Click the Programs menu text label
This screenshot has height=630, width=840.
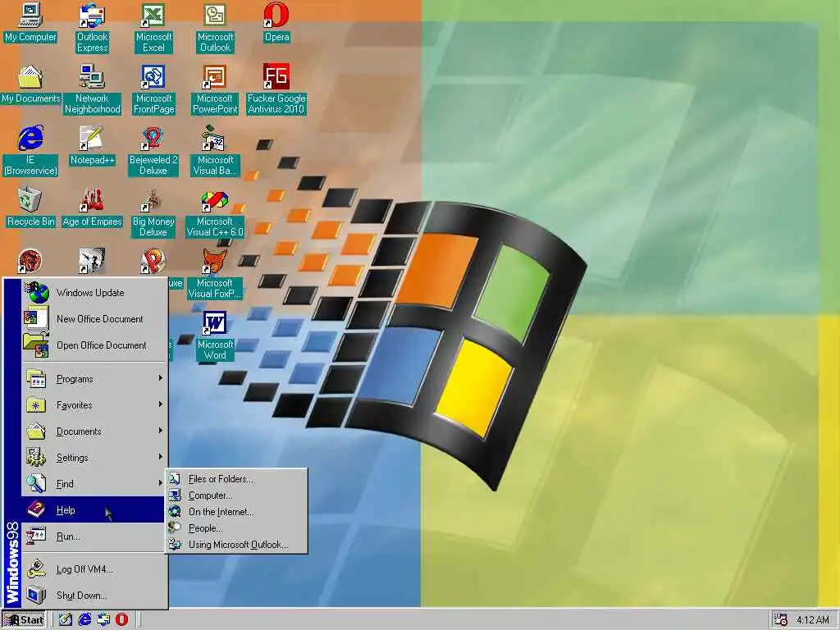(75, 379)
